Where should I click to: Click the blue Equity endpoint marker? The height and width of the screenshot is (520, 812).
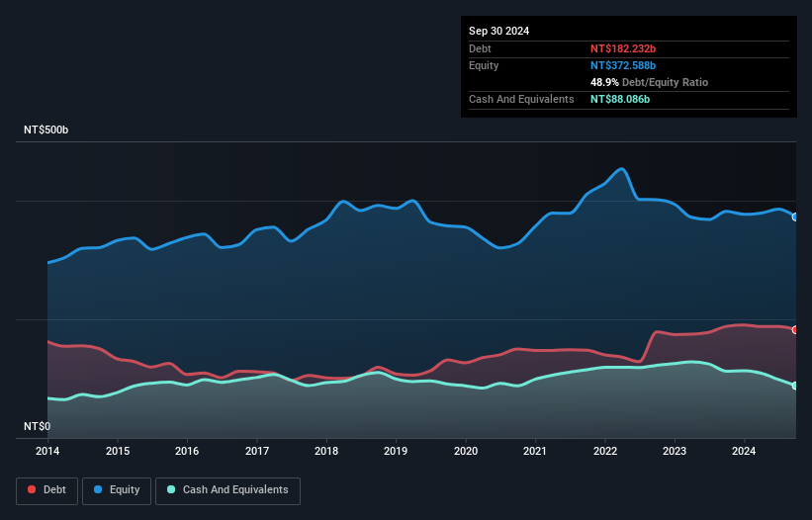[x=795, y=217]
